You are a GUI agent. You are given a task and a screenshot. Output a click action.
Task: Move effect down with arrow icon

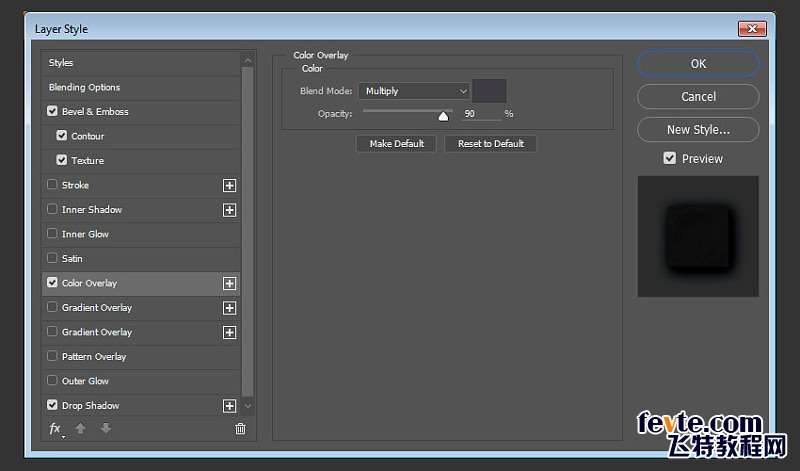[x=106, y=429]
